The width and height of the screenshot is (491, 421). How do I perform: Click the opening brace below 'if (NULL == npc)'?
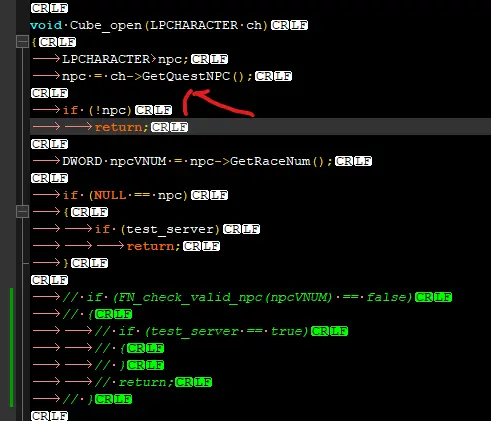click(x=66, y=212)
